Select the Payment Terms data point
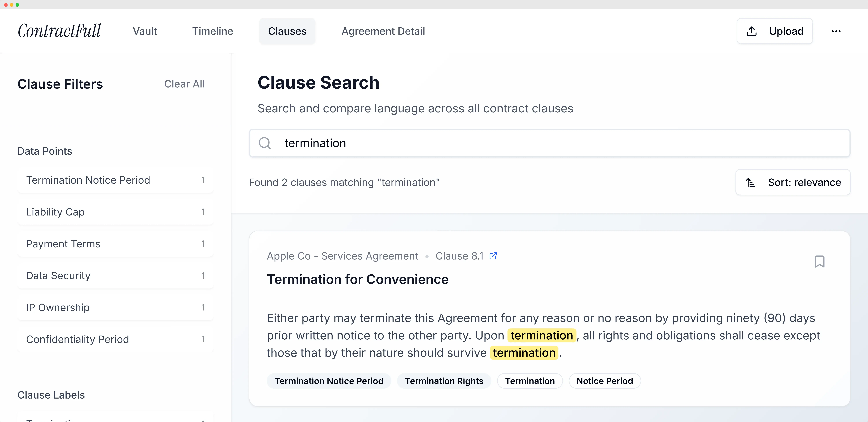Viewport: 868px width, 422px height. click(115, 244)
